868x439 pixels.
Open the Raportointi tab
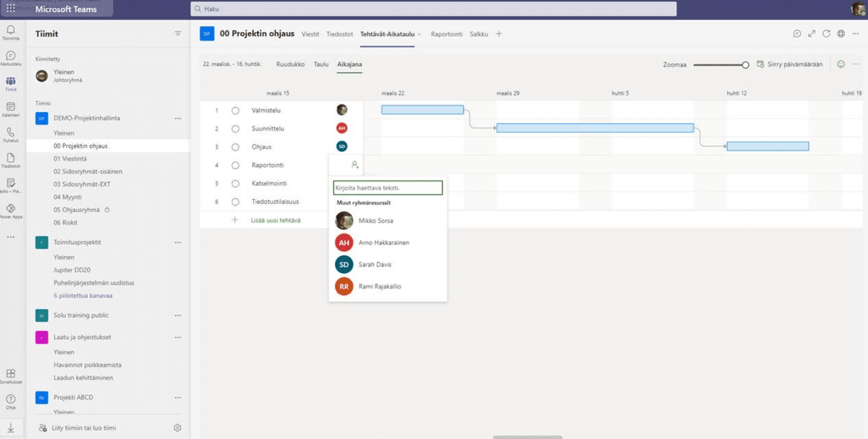[446, 34]
